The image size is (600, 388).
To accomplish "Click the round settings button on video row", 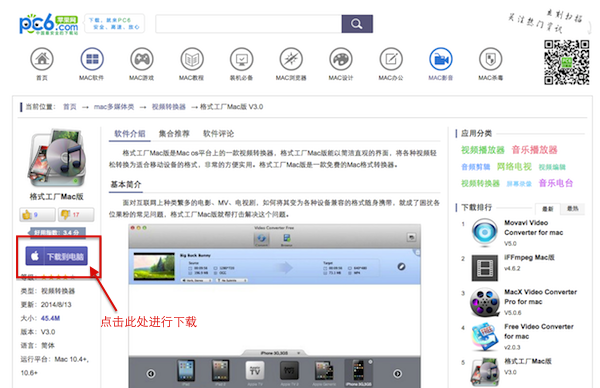I will 401,267.
